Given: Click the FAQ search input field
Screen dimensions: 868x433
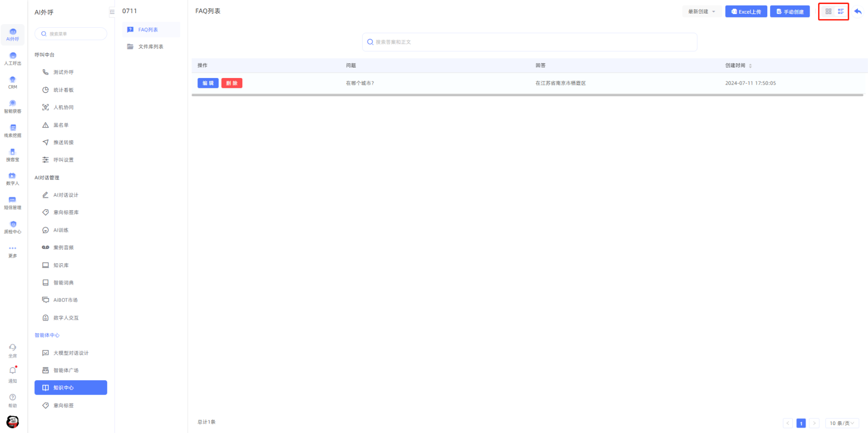Looking at the screenshot, I should point(529,42).
